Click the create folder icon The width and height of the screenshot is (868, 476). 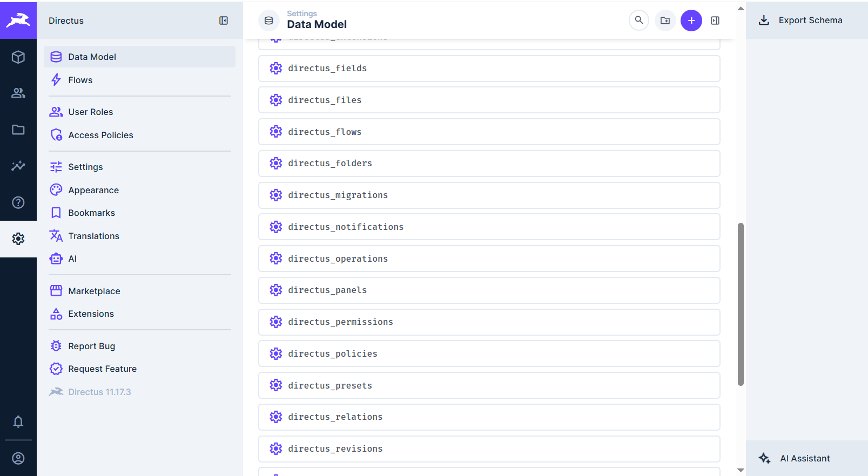pos(665,21)
